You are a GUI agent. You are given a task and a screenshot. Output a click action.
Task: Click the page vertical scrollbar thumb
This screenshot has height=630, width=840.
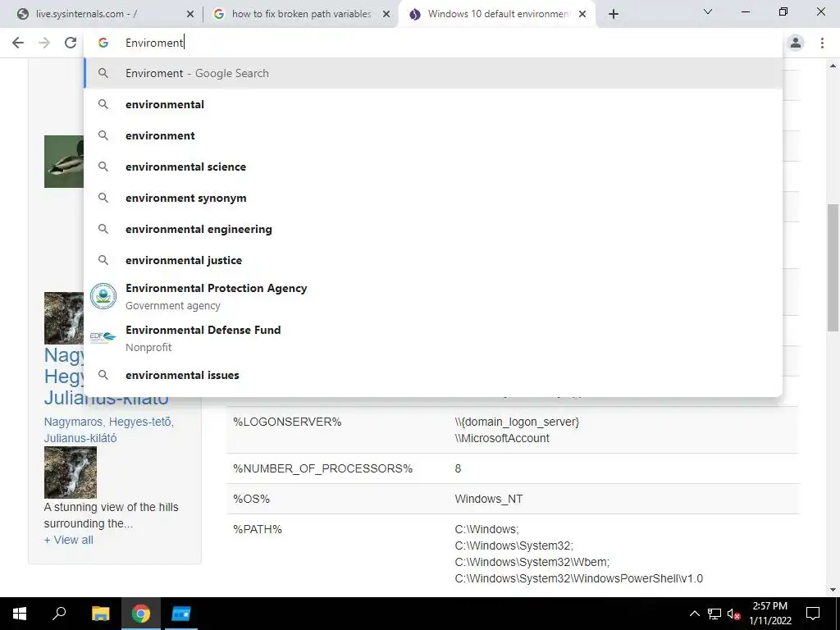833,268
